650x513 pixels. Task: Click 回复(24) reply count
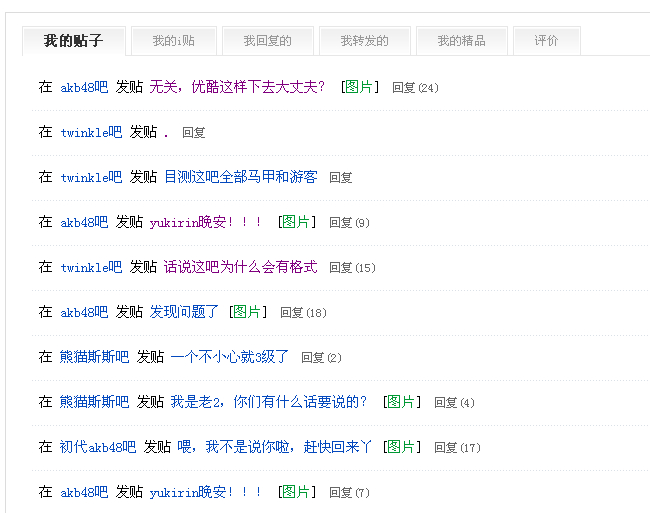click(x=415, y=88)
